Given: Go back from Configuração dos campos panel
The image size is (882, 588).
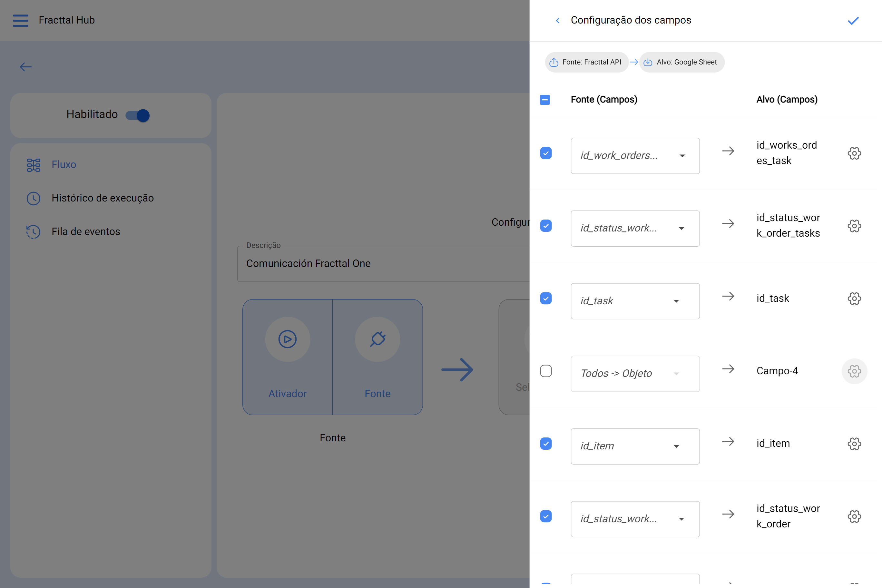Looking at the screenshot, I should tap(558, 20).
